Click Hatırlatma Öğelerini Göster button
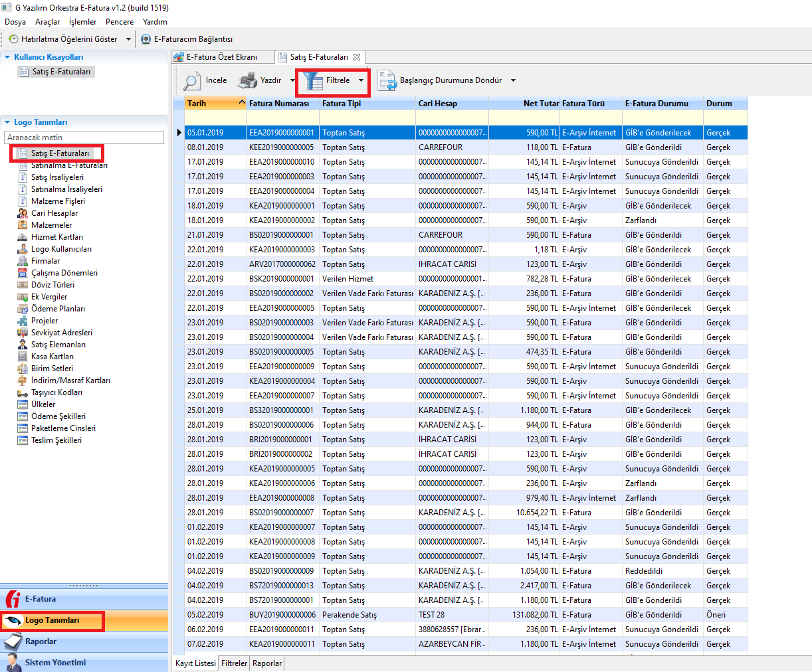This screenshot has height=672, width=812. [68, 39]
